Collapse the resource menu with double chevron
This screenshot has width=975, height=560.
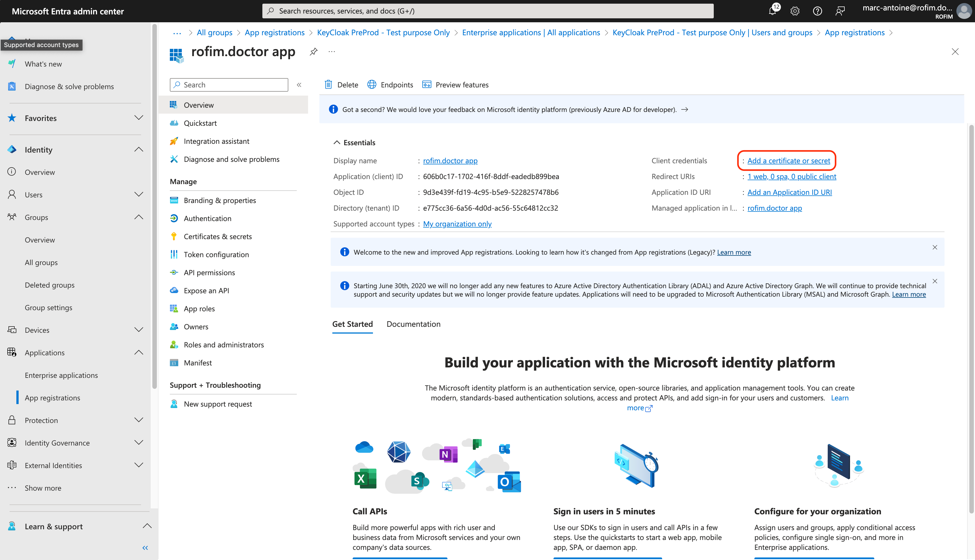point(299,85)
